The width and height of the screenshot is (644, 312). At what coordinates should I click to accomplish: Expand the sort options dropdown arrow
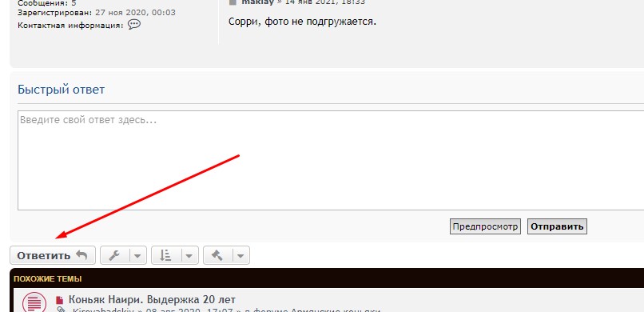tap(189, 256)
